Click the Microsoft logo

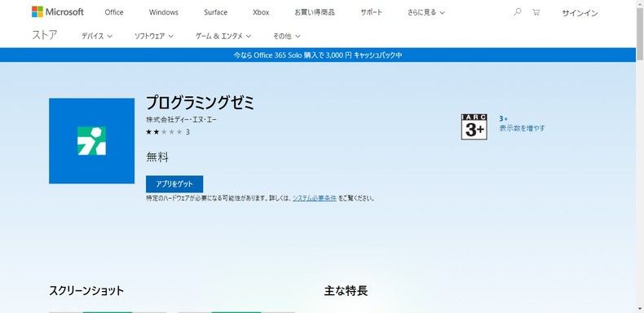(58, 12)
